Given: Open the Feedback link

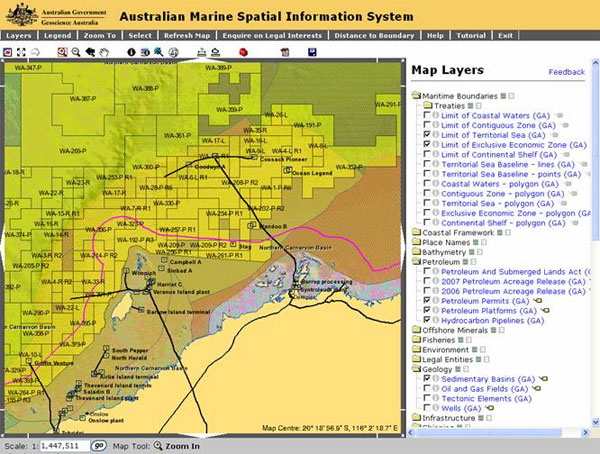Looking at the screenshot, I should (x=566, y=72).
